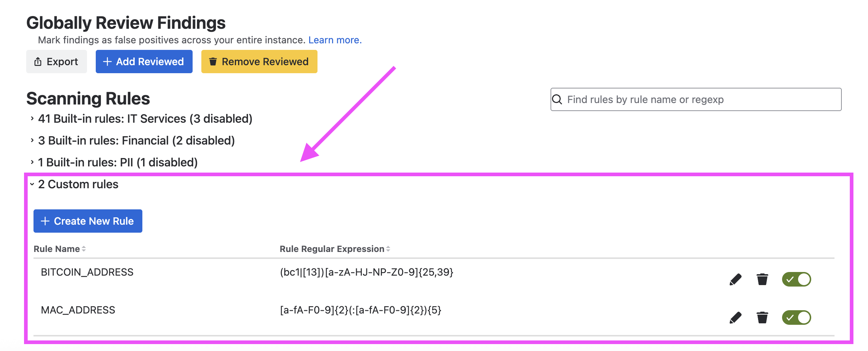868x351 pixels.
Task: Delete the MAC_ADDRESS rule trash icon
Action: click(762, 318)
